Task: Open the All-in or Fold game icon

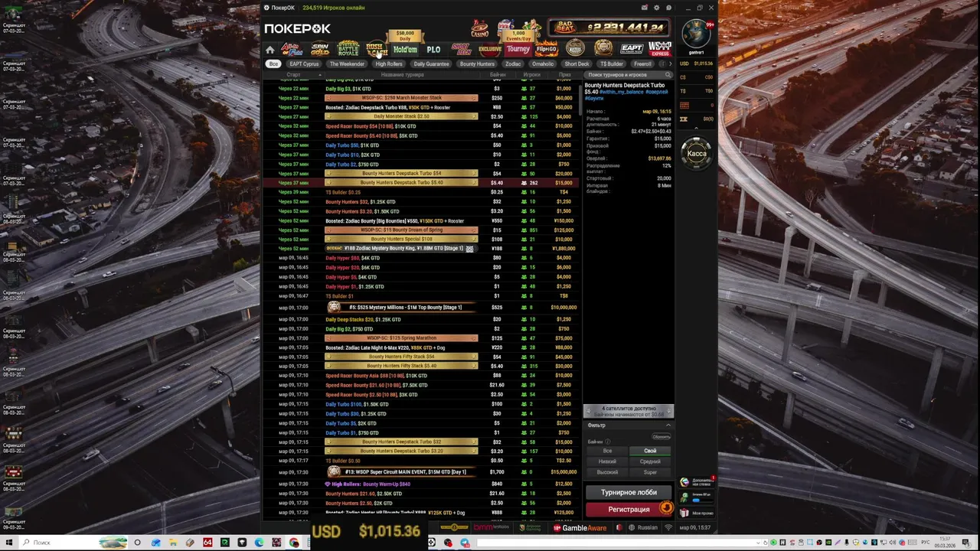Action: click(x=292, y=49)
